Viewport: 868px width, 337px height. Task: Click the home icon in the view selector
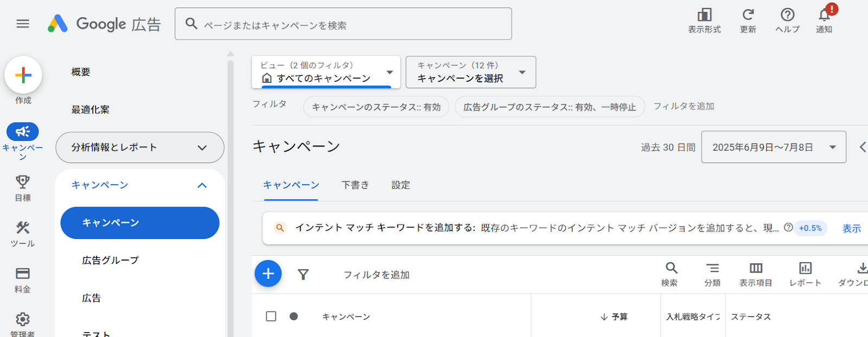267,78
